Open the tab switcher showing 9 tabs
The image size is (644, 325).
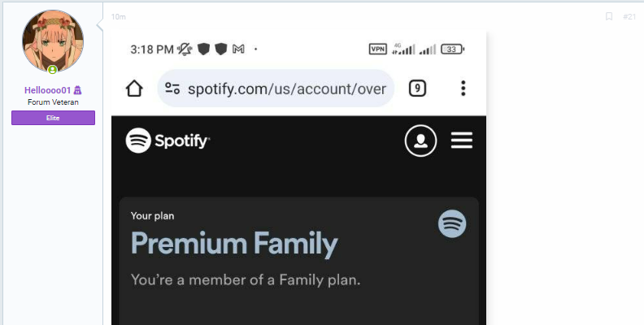[x=417, y=89]
